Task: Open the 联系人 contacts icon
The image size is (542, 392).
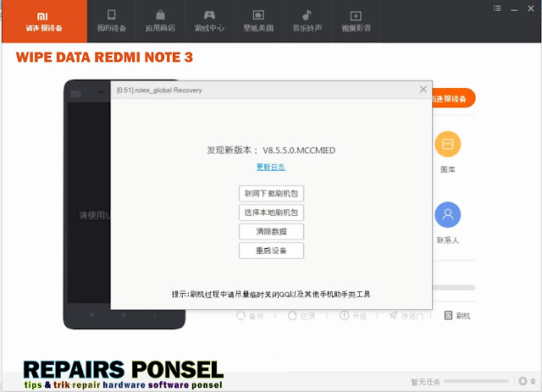Action: tap(448, 215)
